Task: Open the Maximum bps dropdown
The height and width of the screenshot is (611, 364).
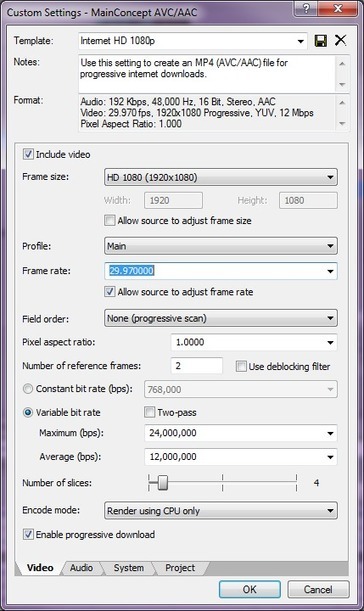Action: pos(330,433)
